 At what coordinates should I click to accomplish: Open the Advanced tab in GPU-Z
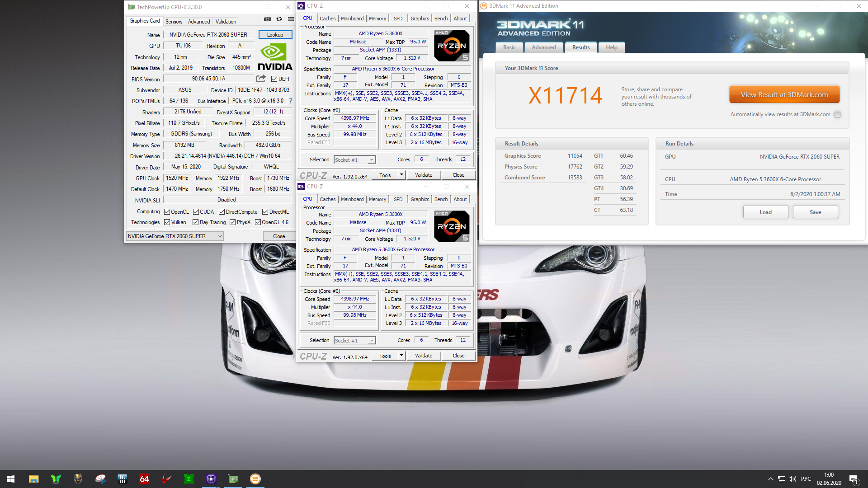point(199,22)
